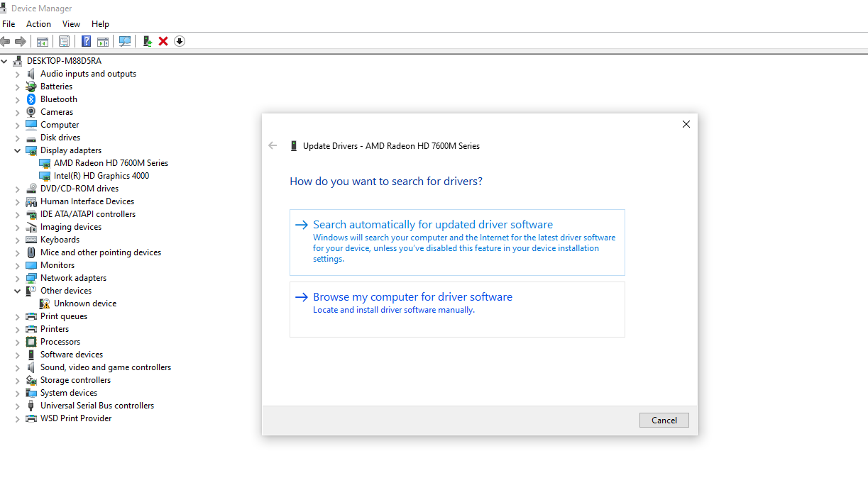Image resolution: width=868 pixels, height=490 pixels.
Task: Click the back arrow in Update Drivers dialog
Action: point(273,145)
